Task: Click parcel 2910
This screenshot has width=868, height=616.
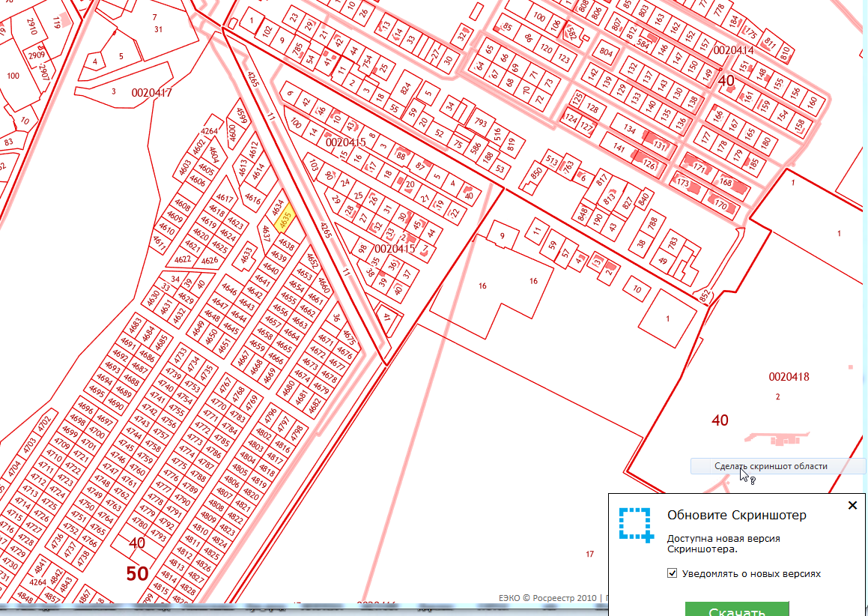Action: (x=31, y=26)
